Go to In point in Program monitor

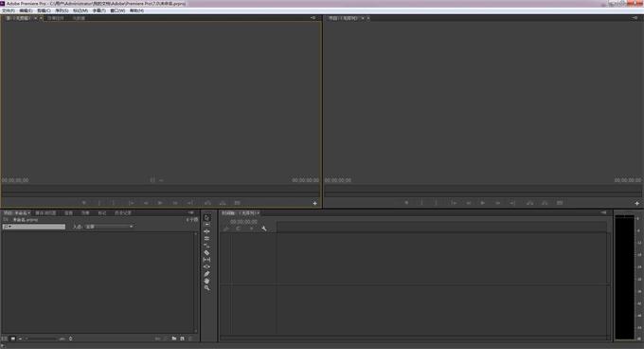(x=454, y=203)
